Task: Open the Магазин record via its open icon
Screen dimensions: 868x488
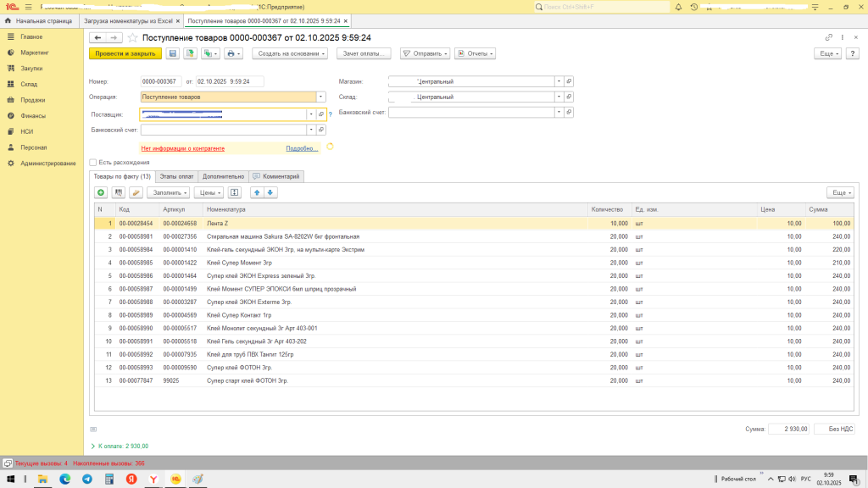Action: point(569,81)
